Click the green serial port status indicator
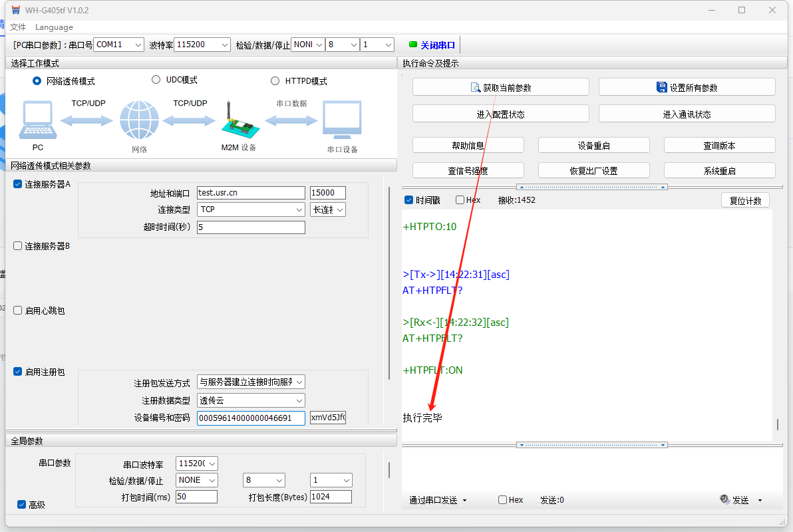This screenshot has height=532, width=793. pos(413,45)
